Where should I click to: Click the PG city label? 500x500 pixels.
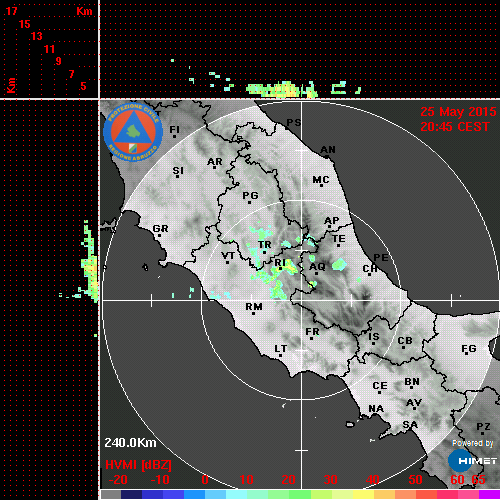coord(250,195)
